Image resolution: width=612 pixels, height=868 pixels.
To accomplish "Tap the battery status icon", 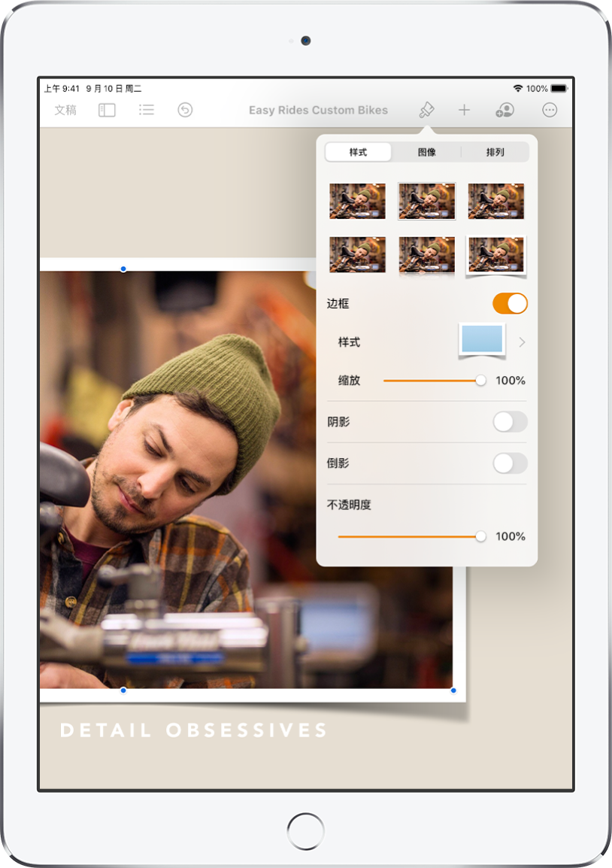I will pyautogui.click(x=559, y=89).
